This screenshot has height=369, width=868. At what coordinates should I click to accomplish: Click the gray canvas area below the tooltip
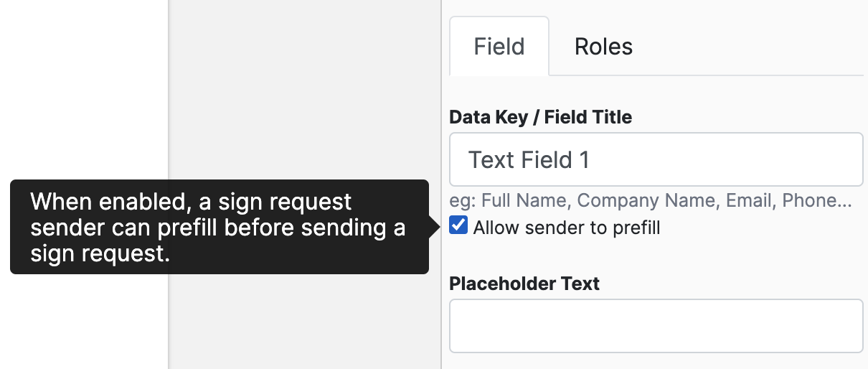pos(301,323)
